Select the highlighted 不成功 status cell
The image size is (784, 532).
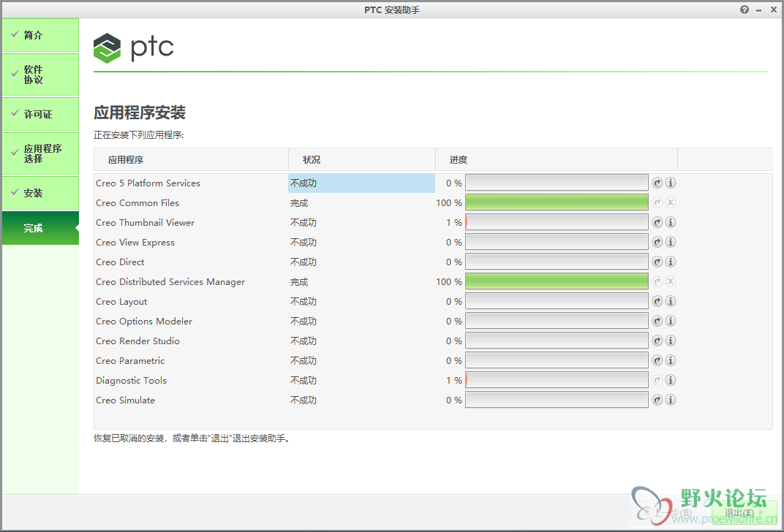[361, 183]
